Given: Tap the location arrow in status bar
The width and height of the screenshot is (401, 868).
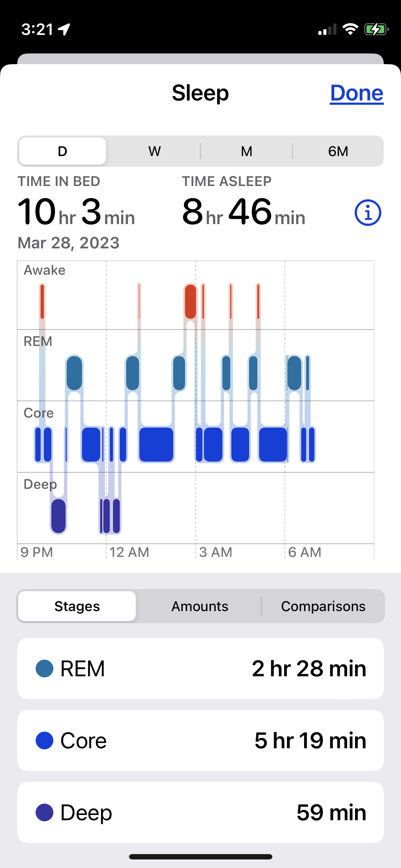Looking at the screenshot, I should 65,29.
